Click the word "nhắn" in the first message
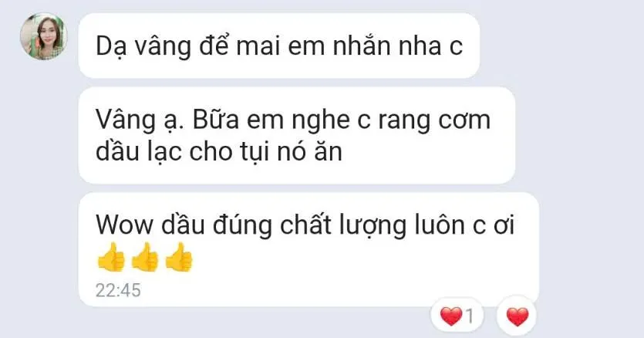Screen dimensions: 644x338 tap(362, 46)
